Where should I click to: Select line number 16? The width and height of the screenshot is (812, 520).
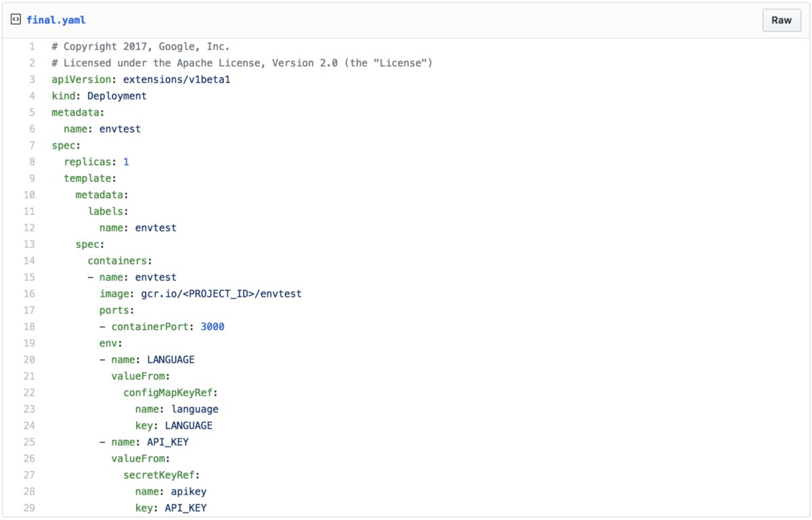[x=29, y=293]
